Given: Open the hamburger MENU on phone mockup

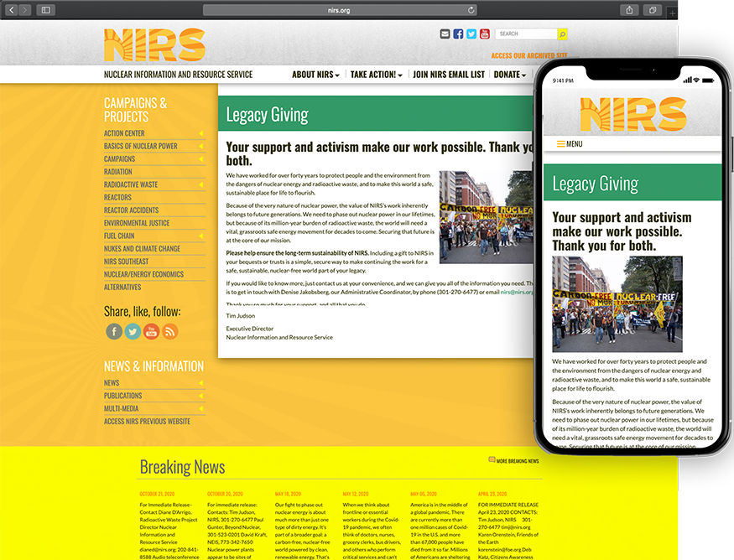Looking at the screenshot, I should 570,143.
